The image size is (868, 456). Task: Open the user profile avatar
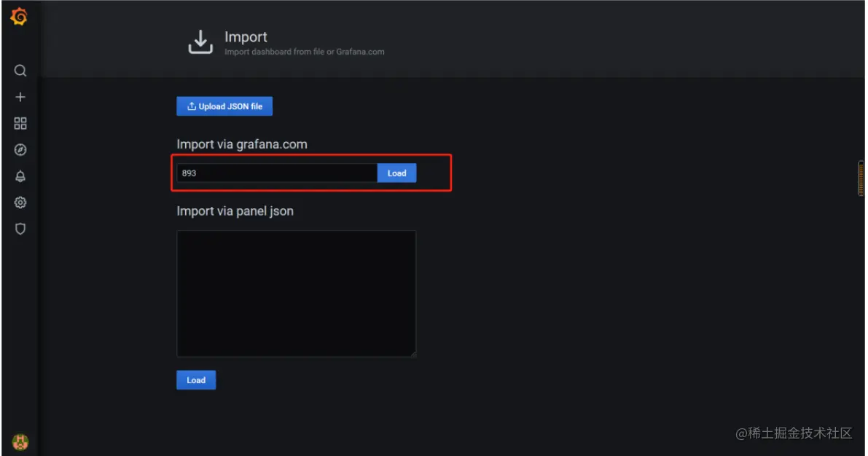(x=20, y=441)
